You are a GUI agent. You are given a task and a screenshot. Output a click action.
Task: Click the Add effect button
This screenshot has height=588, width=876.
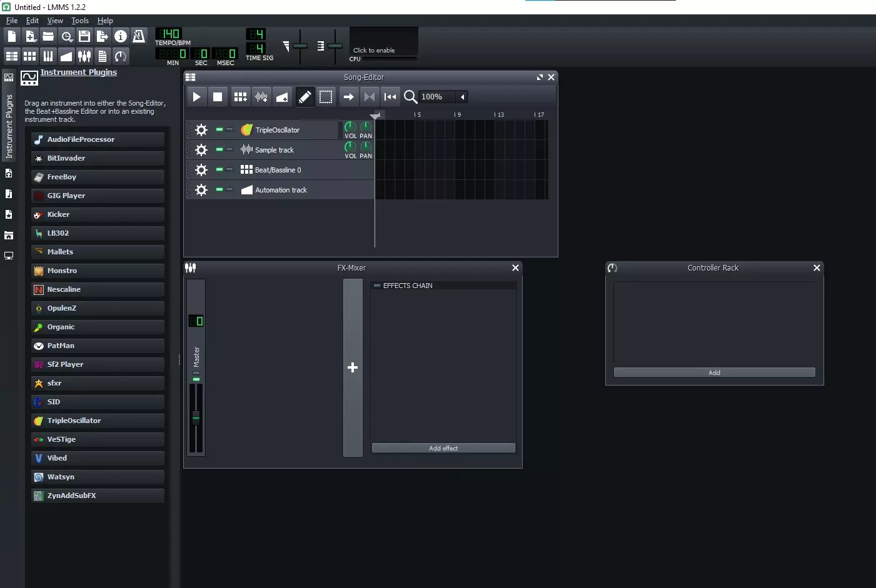pos(443,448)
